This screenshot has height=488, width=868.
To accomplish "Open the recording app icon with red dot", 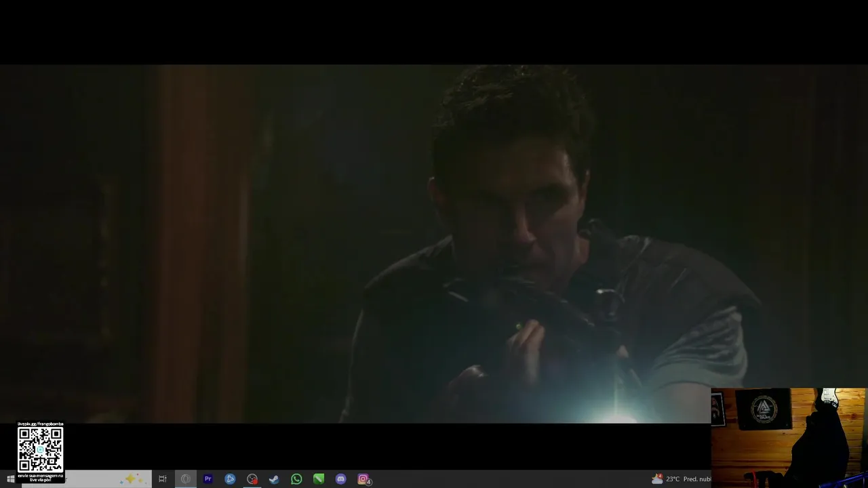I will pyautogui.click(x=252, y=479).
